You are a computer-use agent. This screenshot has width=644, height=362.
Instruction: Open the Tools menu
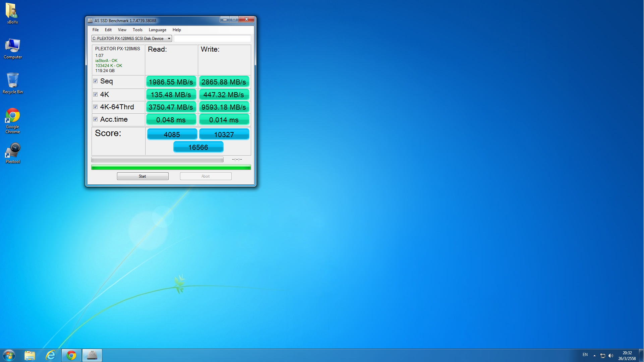coord(137,30)
